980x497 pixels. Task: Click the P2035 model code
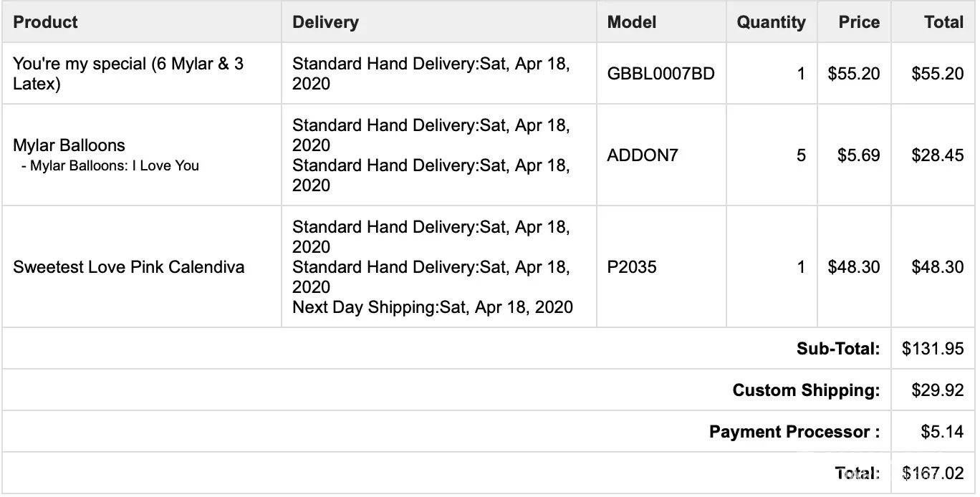(x=632, y=267)
